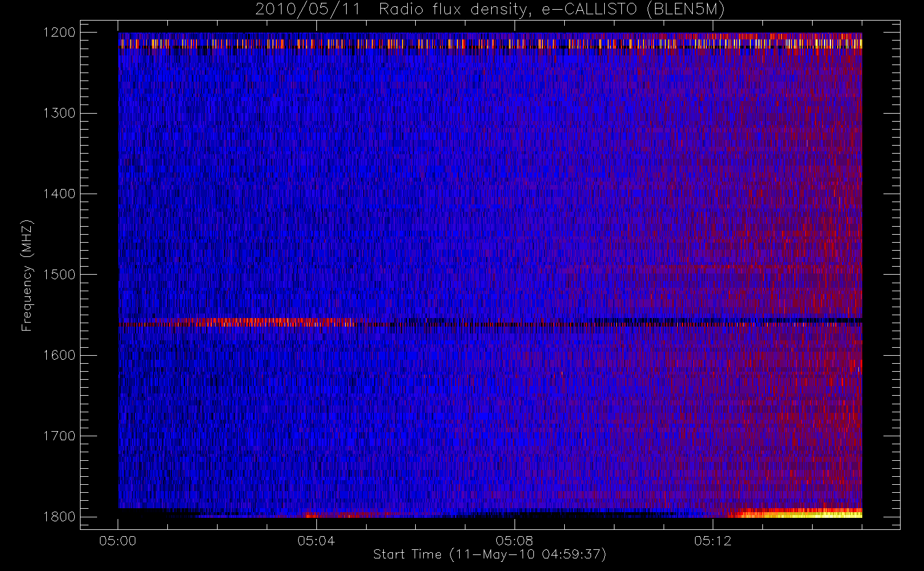Screen dimensions: 924x571
Task: Click the plot title 'Radio flux density, e-CALLISTO (BLEN5M)'
Action: (552, 10)
